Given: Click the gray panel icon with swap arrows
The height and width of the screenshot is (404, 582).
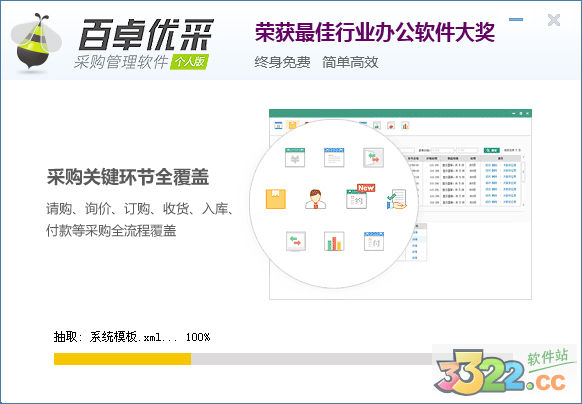Looking at the screenshot, I should [373, 157].
